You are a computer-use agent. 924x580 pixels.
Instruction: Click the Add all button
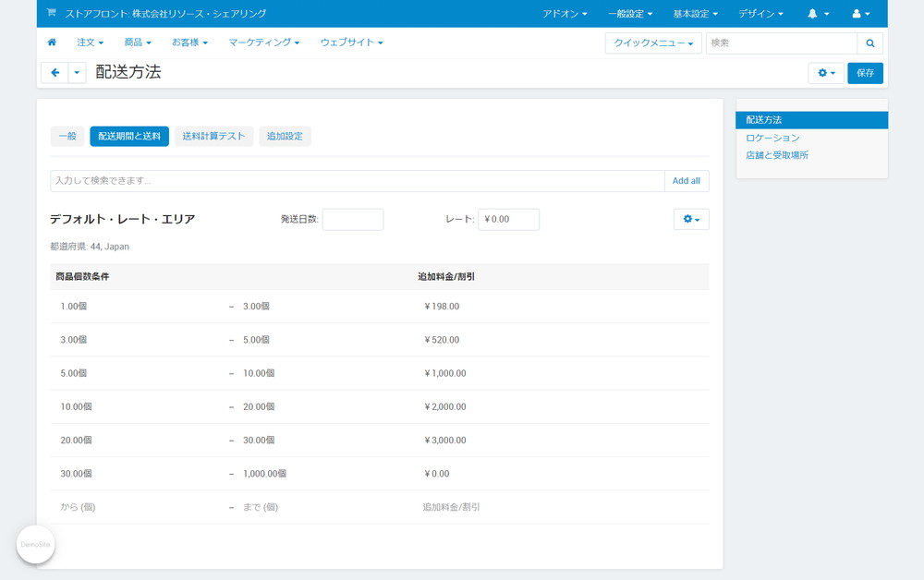coord(687,181)
